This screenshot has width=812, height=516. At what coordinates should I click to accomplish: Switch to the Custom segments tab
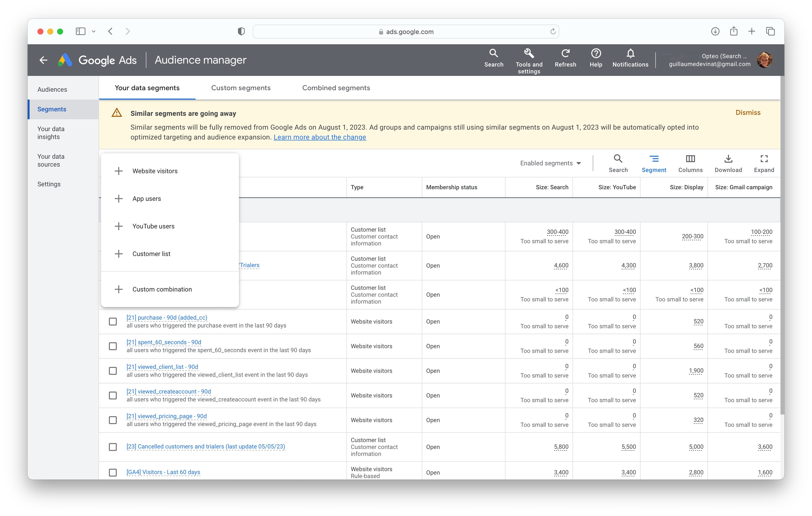pos(240,88)
